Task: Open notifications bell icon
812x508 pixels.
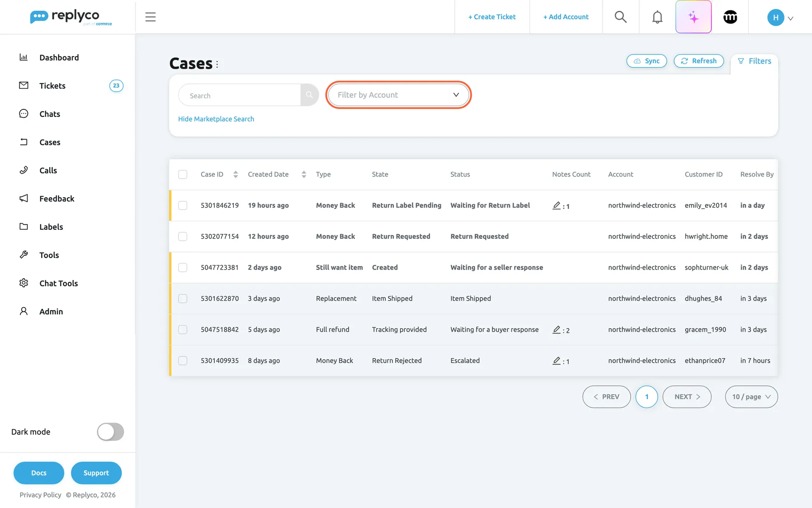Action: (657, 17)
